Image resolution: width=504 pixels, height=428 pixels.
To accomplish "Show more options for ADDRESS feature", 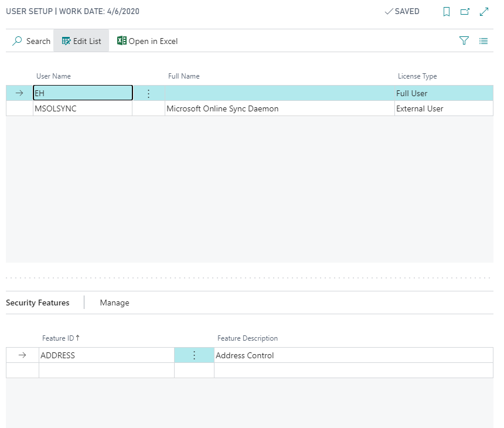I will (194, 355).
